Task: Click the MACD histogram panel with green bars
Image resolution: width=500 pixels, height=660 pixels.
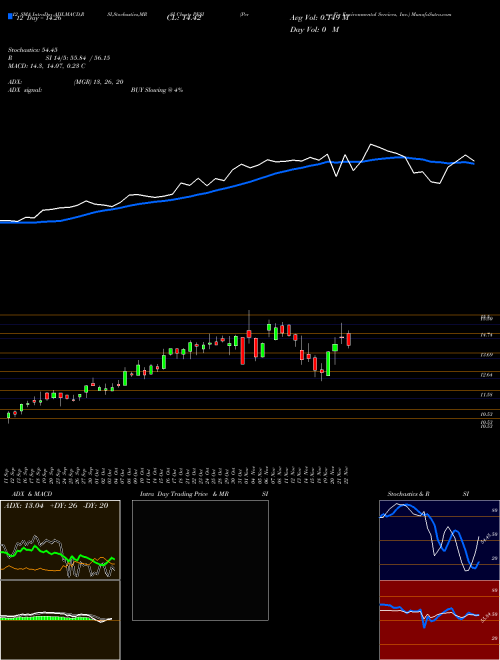Action: click(x=60, y=620)
